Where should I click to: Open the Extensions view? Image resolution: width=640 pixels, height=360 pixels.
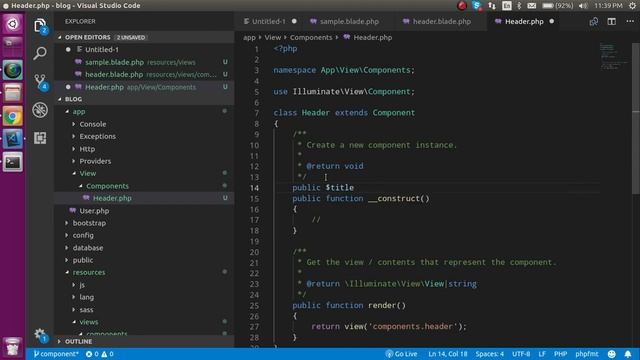40,138
